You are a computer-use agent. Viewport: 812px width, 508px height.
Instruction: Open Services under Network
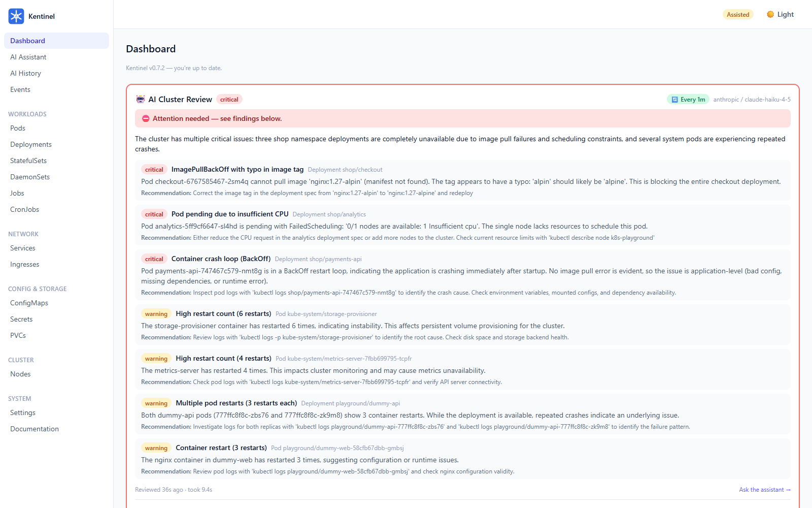[56, 248]
